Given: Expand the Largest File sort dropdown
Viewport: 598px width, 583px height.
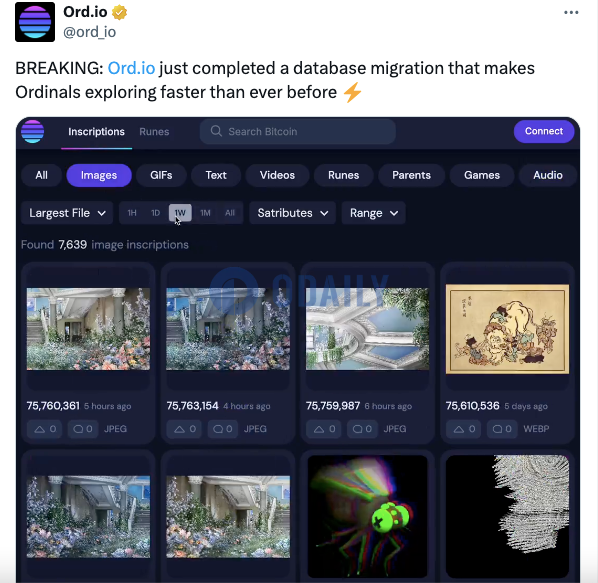Looking at the screenshot, I should click(x=67, y=213).
